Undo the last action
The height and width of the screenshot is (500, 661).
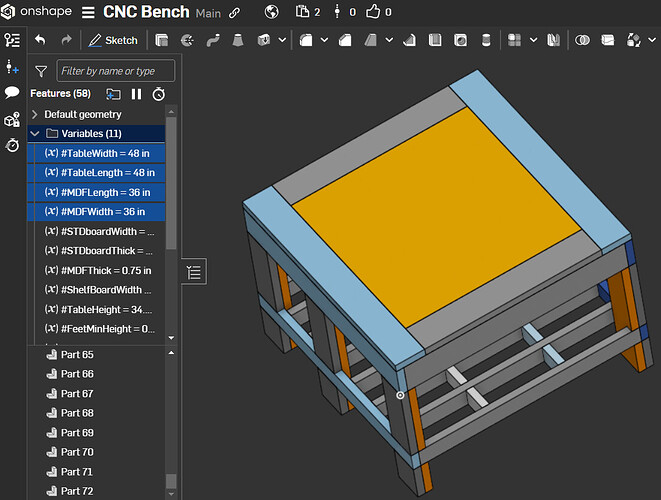(40, 40)
